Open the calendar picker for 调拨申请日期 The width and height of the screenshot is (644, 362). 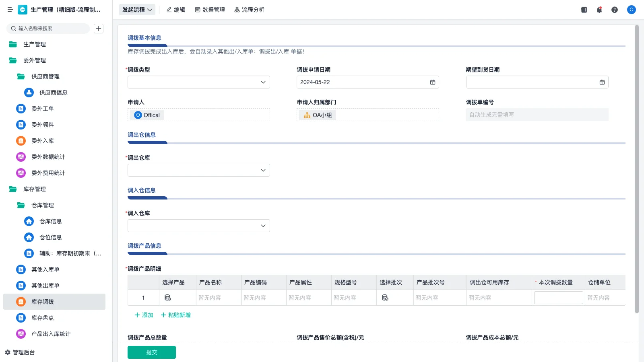(433, 82)
